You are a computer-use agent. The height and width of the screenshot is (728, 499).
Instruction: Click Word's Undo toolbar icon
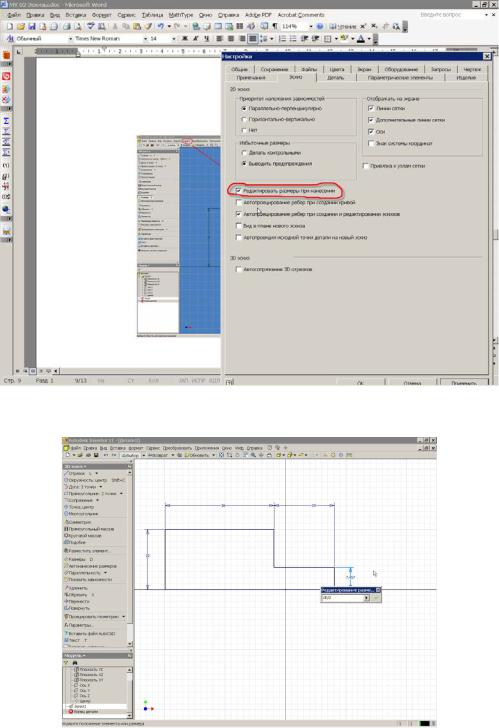click(161, 27)
